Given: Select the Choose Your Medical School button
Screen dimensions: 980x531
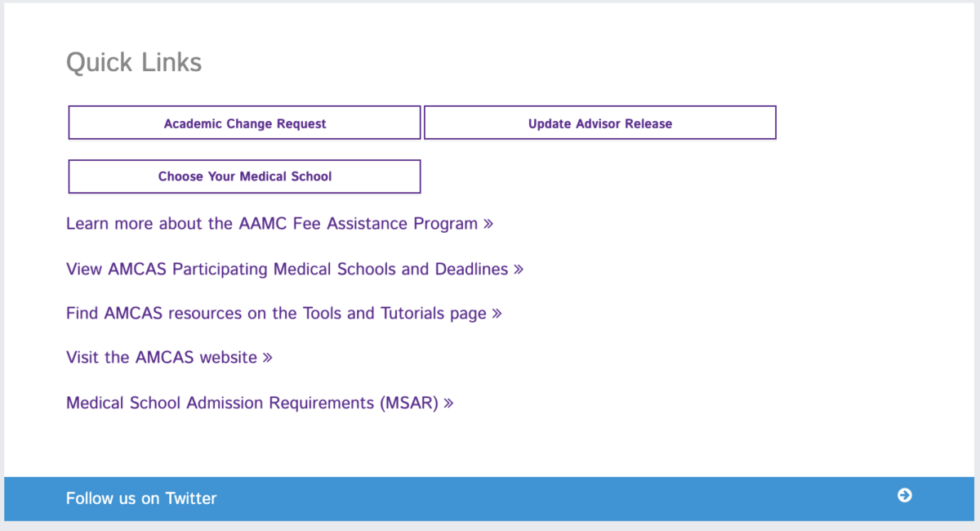Looking at the screenshot, I should pyautogui.click(x=244, y=176).
